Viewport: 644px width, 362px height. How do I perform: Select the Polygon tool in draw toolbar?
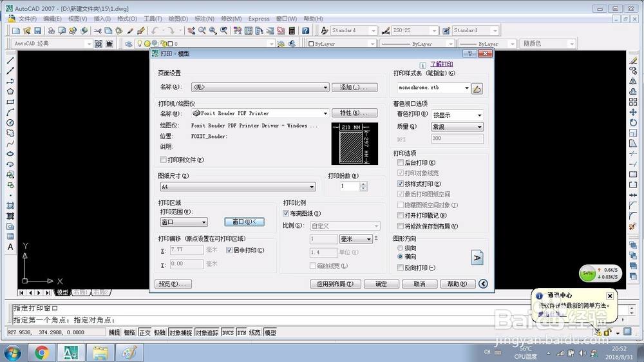click(10, 91)
